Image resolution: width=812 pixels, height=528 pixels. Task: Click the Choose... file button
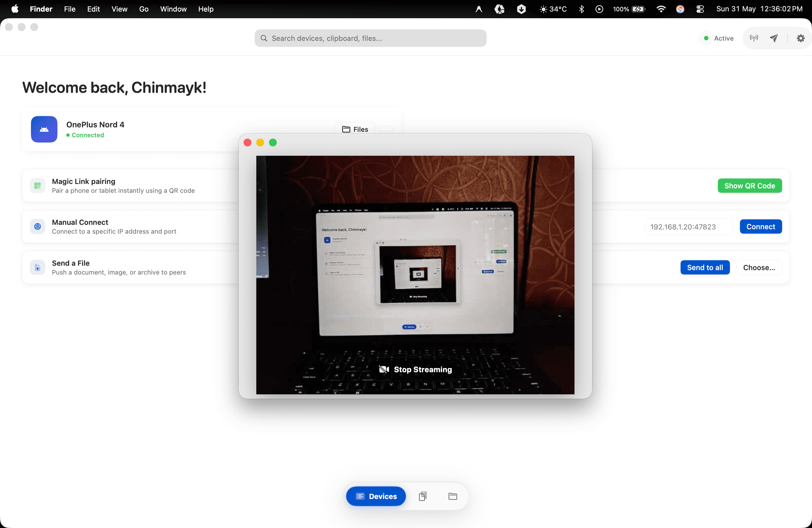click(759, 267)
